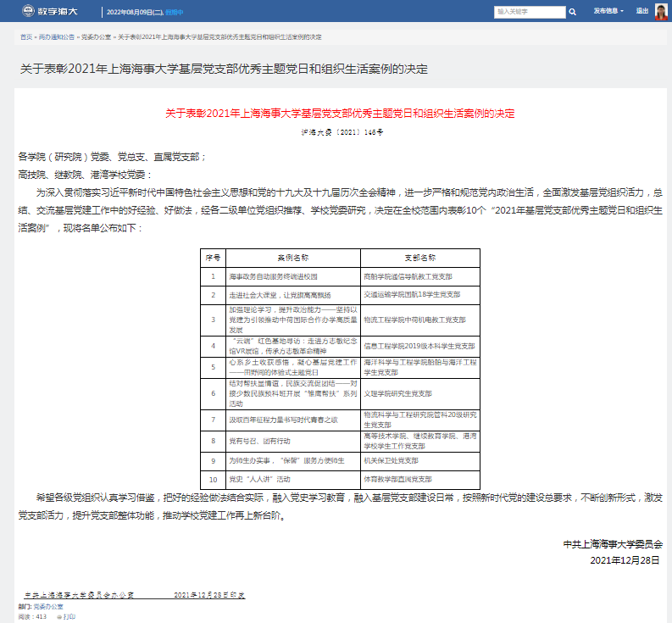Click cell 信息工程学院2019级本科学生党支部
Screen dimensions: 672x623
coord(419,347)
